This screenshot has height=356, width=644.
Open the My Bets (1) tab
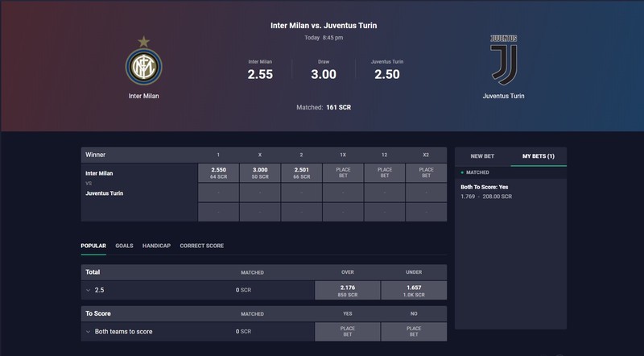pyautogui.click(x=539, y=156)
